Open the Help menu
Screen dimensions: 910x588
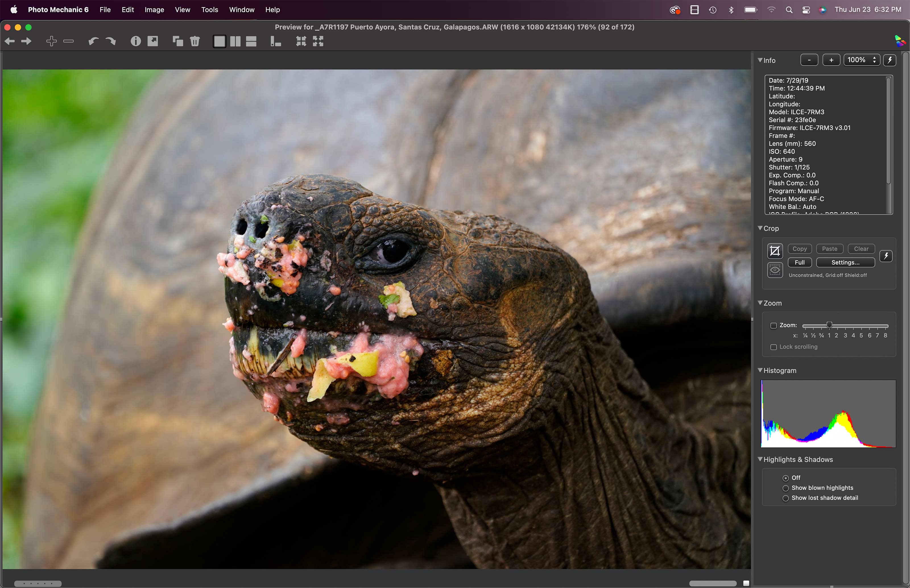click(x=272, y=10)
